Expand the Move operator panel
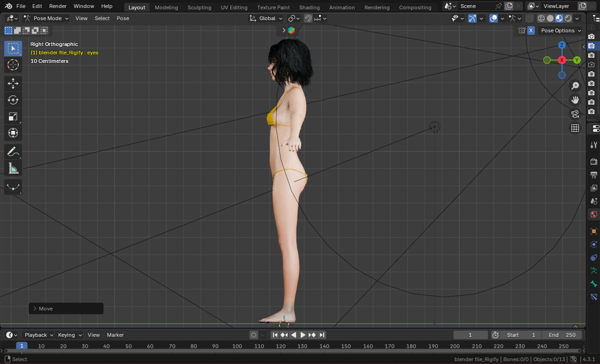The height and width of the screenshot is (364, 600). (x=66, y=309)
